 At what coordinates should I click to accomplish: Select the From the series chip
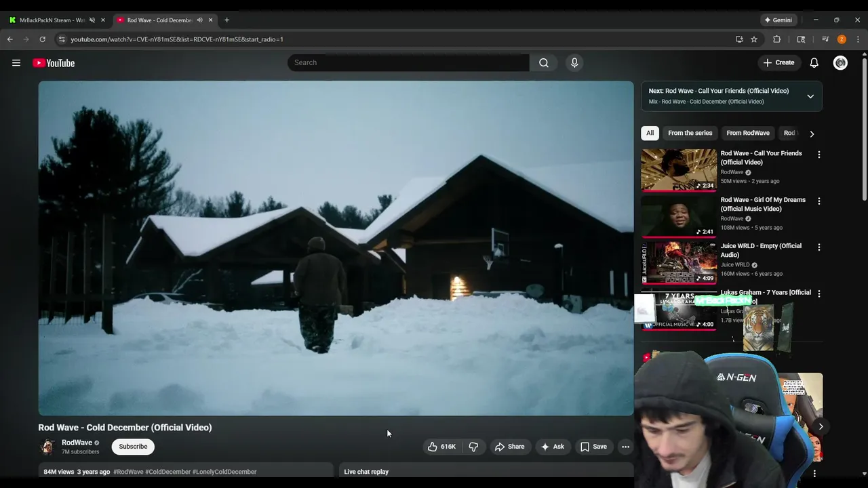(690, 133)
